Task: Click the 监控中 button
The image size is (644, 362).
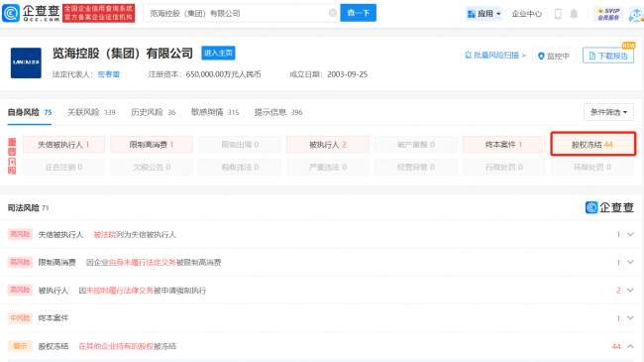Action: pyautogui.click(x=554, y=56)
